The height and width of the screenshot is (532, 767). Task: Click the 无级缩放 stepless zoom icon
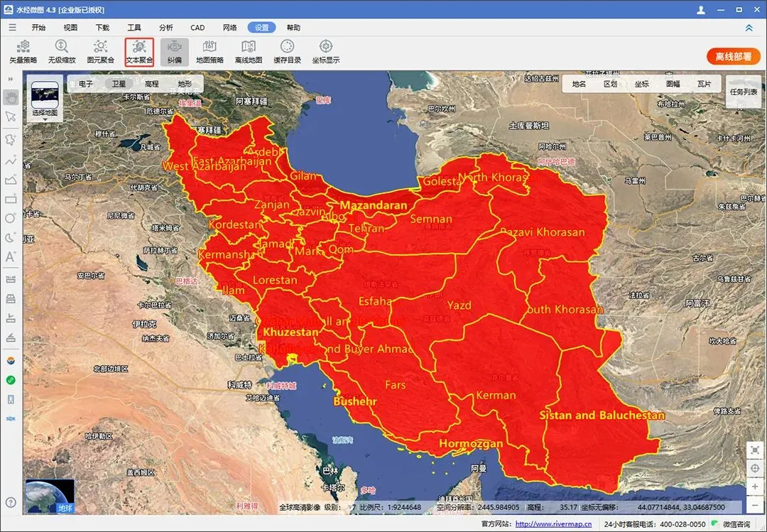[62, 52]
